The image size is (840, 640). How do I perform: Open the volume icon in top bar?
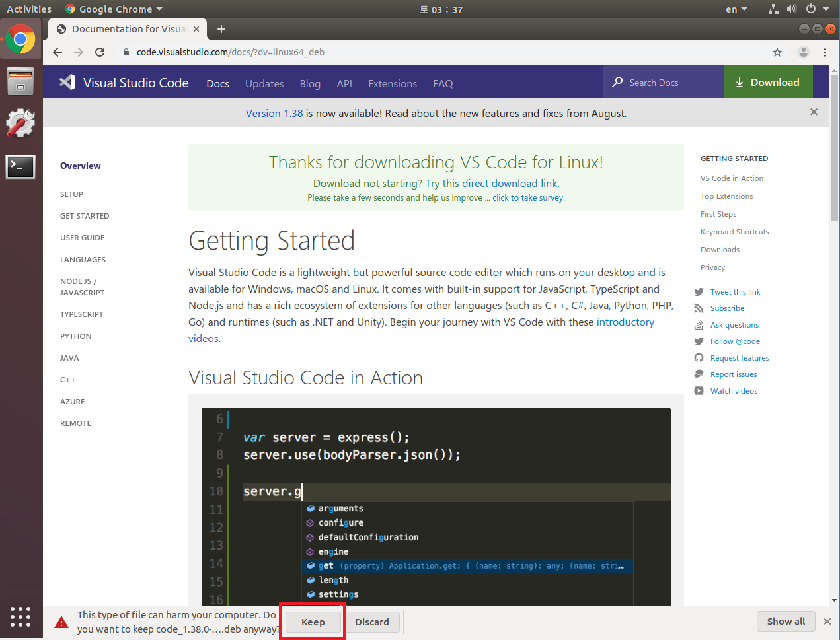pos(791,9)
